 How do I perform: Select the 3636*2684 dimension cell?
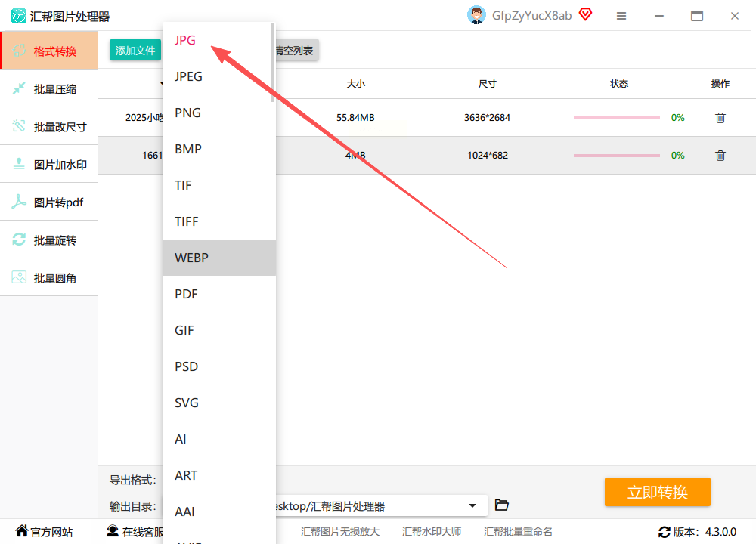[487, 118]
